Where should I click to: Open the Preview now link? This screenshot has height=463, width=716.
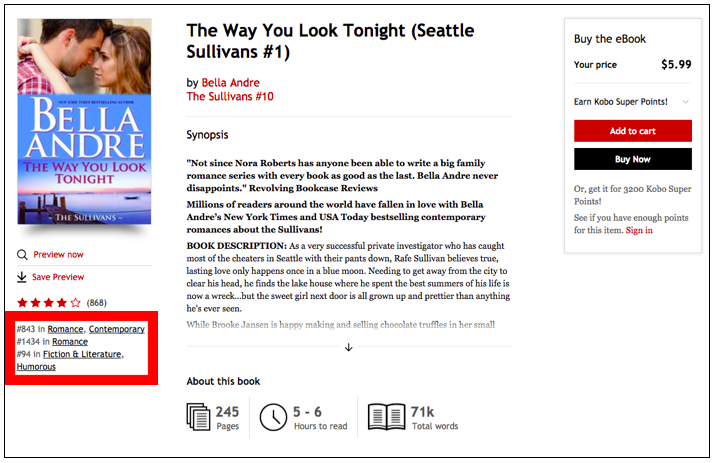tap(58, 254)
